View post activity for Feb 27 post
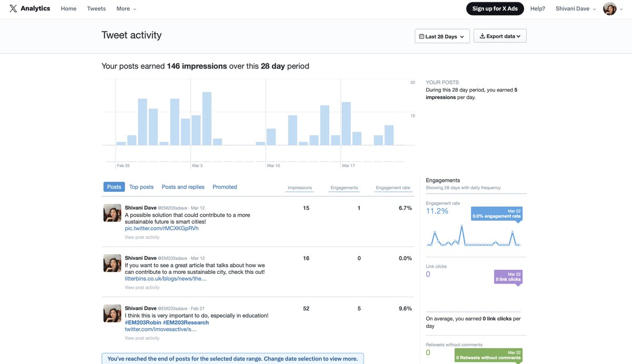Viewport: 632px width, 364px height. [x=142, y=338]
